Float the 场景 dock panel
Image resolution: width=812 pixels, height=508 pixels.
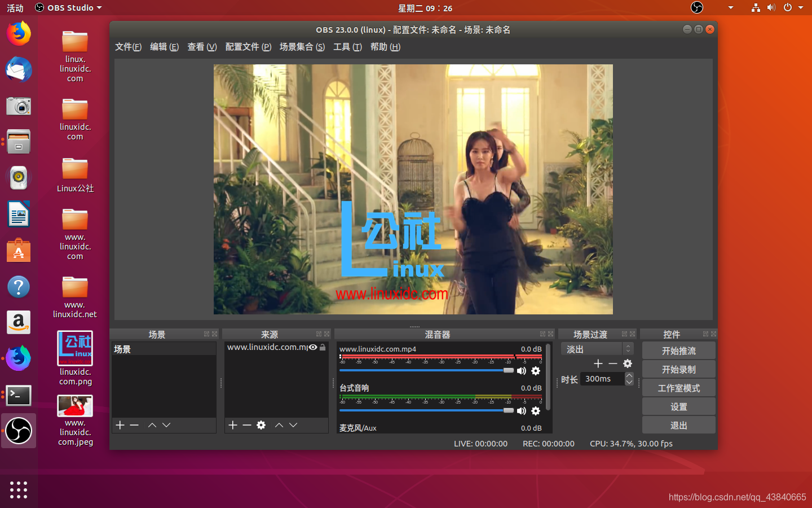(206, 334)
